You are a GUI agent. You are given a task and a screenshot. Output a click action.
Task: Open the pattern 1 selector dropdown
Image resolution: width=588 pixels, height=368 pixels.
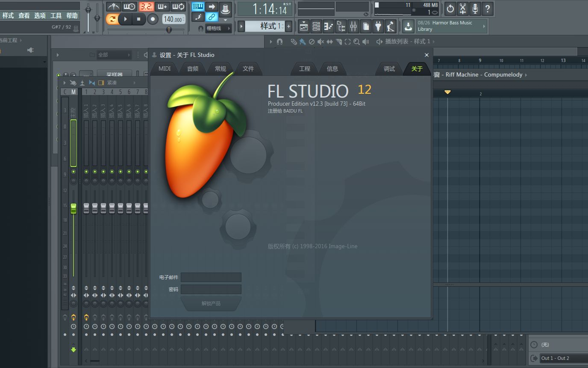coord(265,27)
